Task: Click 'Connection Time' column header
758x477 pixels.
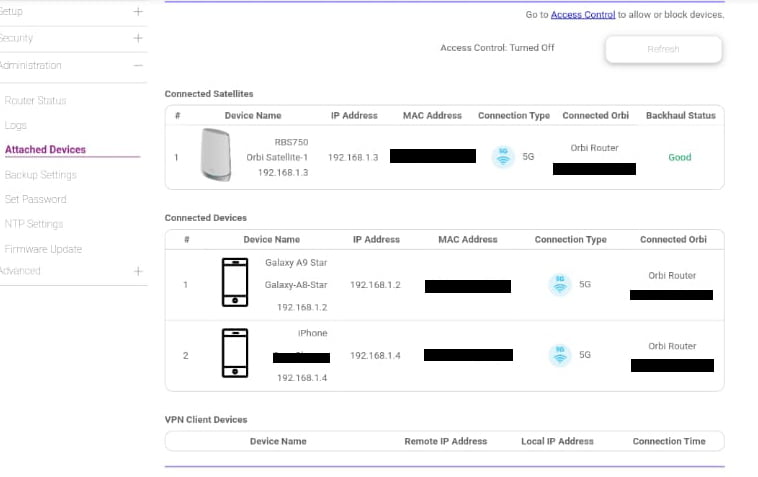Action: click(669, 441)
